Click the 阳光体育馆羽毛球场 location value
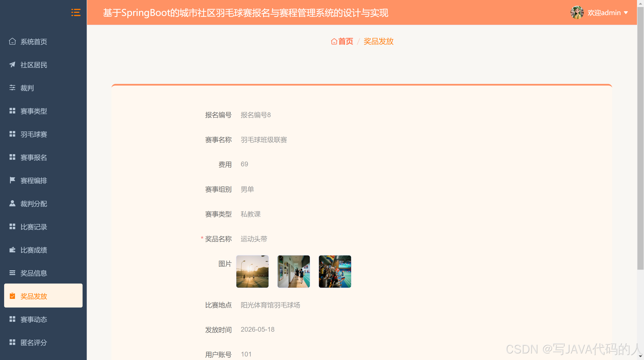Image resolution: width=644 pixels, height=360 pixels. click(270, 305)
